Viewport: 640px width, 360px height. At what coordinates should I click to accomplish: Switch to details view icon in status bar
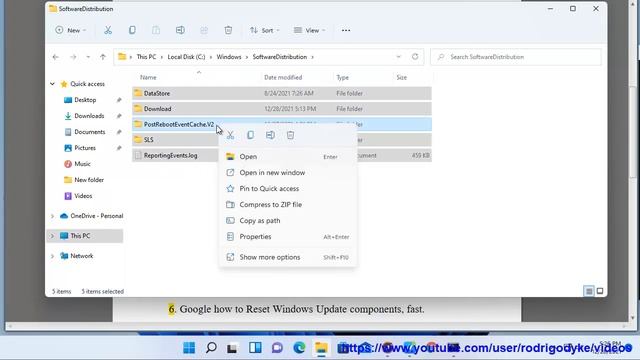(589, 291)
